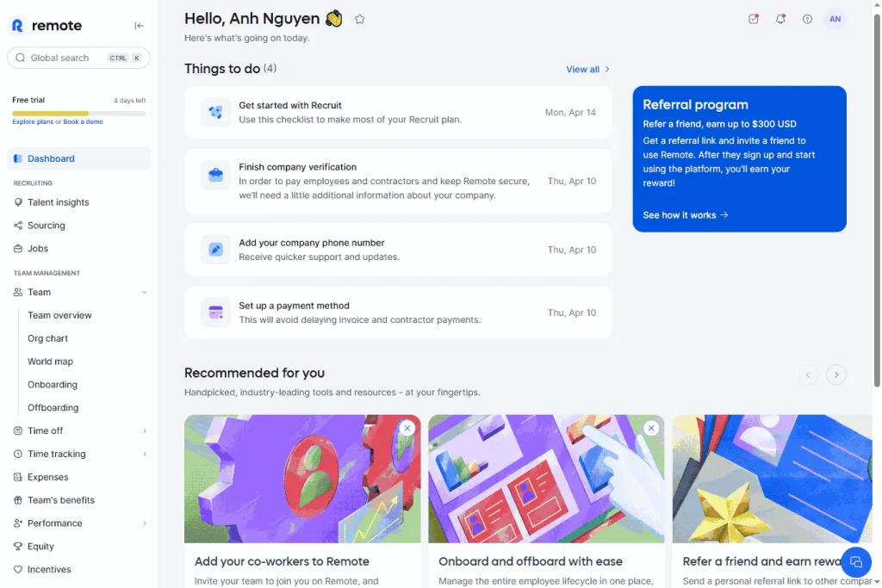
Task: Focus the Global search field
Action: (78, 58)
